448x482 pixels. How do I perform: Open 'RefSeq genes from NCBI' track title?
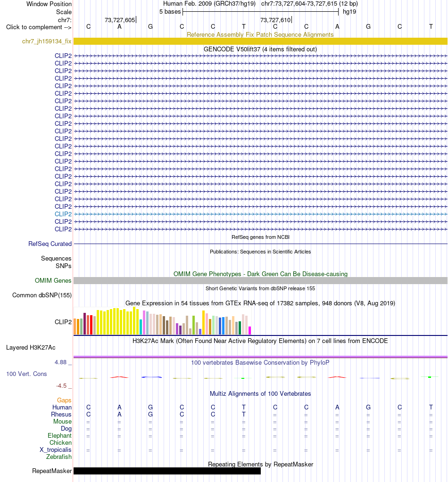click(260, 237)
